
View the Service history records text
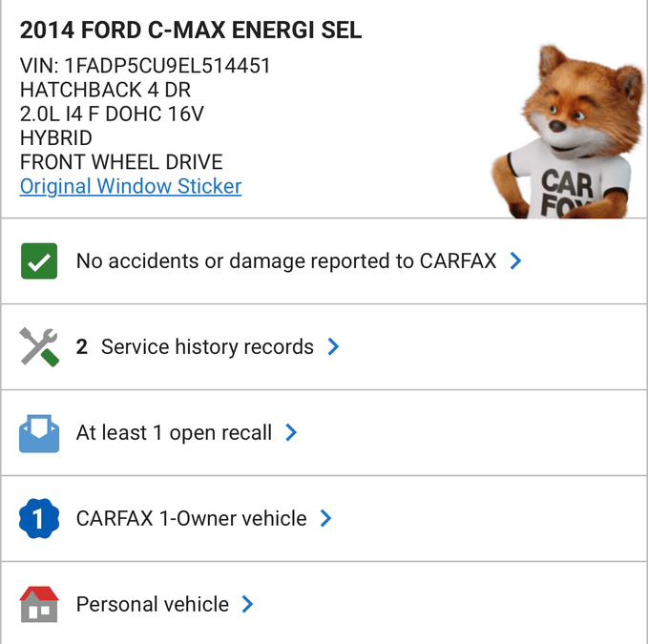pyautogui.click(x=207, y=347)
